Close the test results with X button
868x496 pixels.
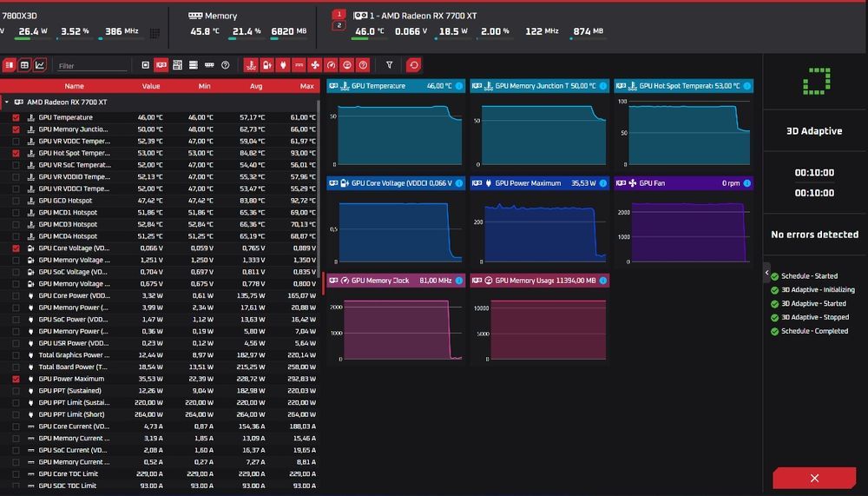click(x=814, y=478)
